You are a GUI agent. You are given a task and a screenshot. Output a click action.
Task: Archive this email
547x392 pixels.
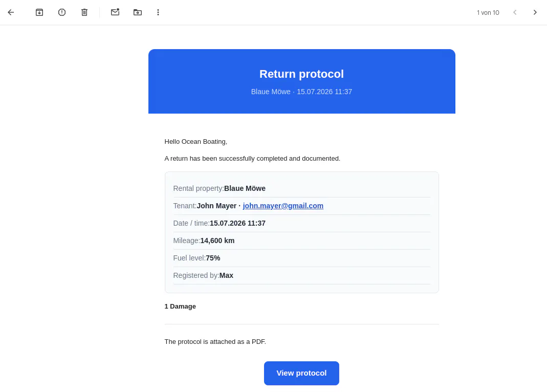(x=39, y=13)
